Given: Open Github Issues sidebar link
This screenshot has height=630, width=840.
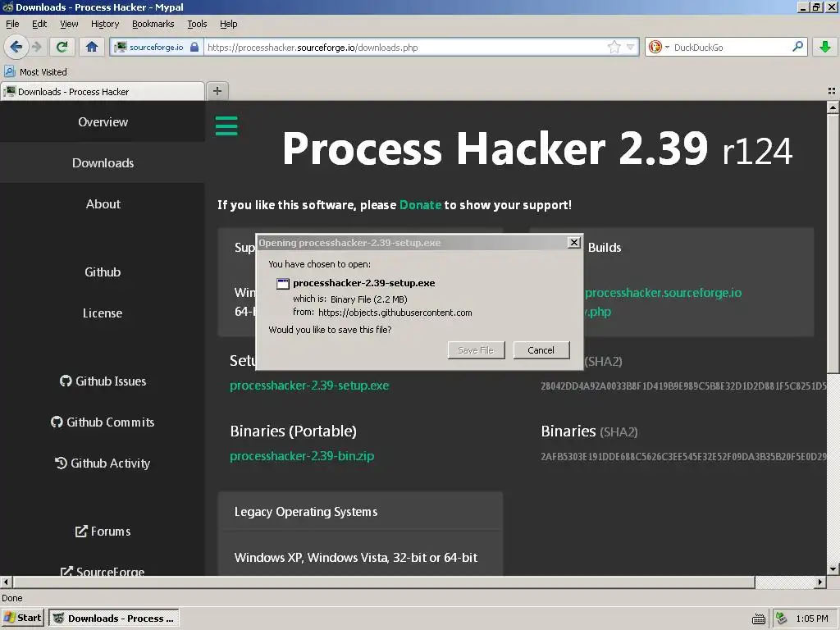Looking at the screenshot, I should (103, 381).
